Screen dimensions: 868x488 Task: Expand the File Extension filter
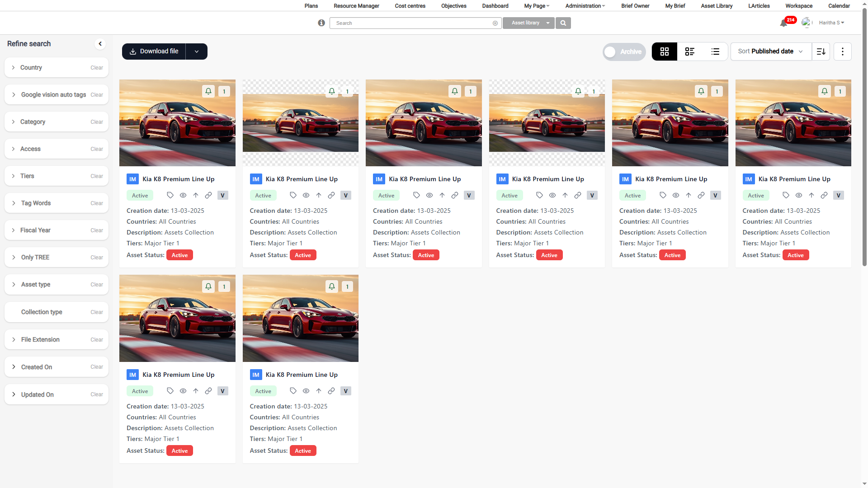tap(14, 339)
